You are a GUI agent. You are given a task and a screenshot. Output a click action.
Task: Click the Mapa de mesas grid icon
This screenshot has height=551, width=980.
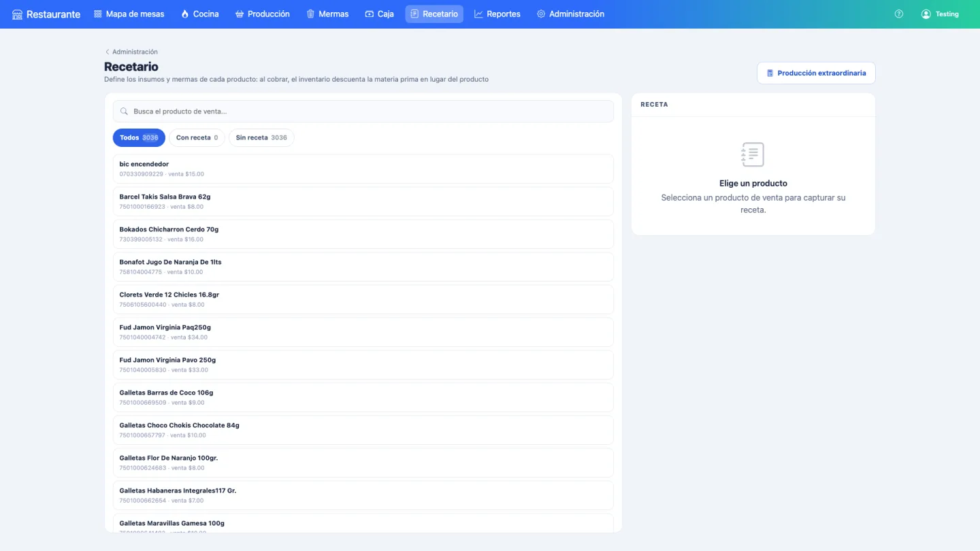98,14
